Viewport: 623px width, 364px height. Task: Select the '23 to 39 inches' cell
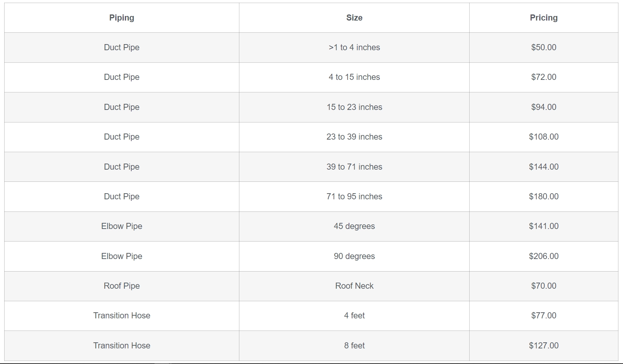click(354, 137)
